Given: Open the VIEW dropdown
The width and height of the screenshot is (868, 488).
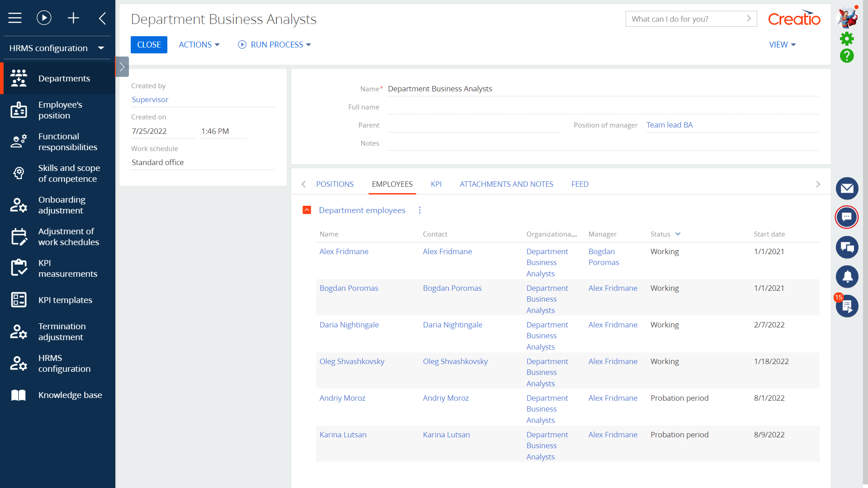Looking at the screenshot, I should 782,44.
